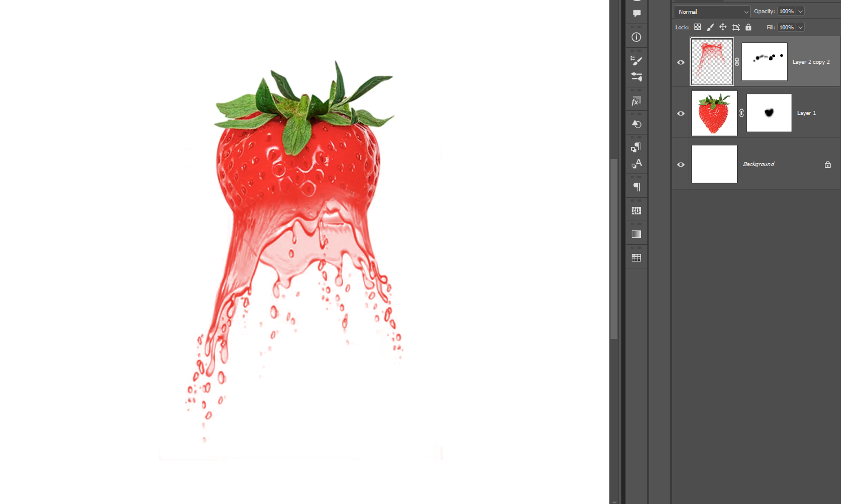Image resolution: width=841 pixels, height=504 pixels.
Task: Open the Normal blend mode dropdown
Action: (x=712, y=11)
